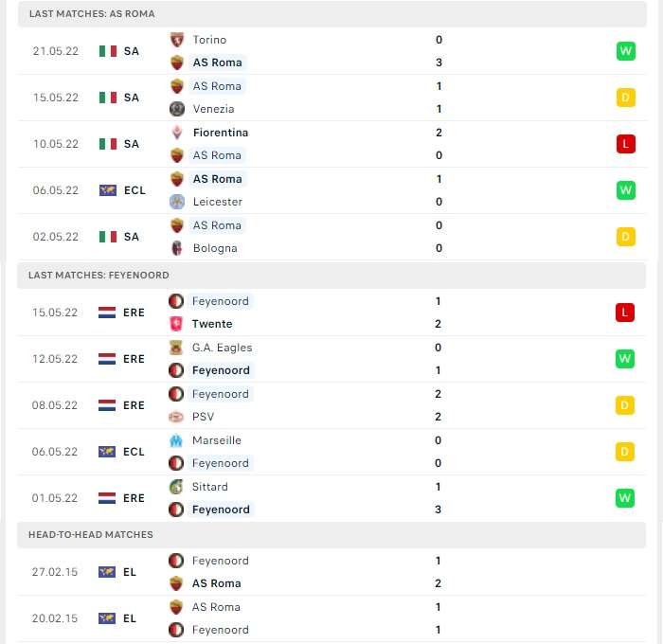Open the Head-to-Head Matches header
This screenshot has height=644, width=663.
331,535
